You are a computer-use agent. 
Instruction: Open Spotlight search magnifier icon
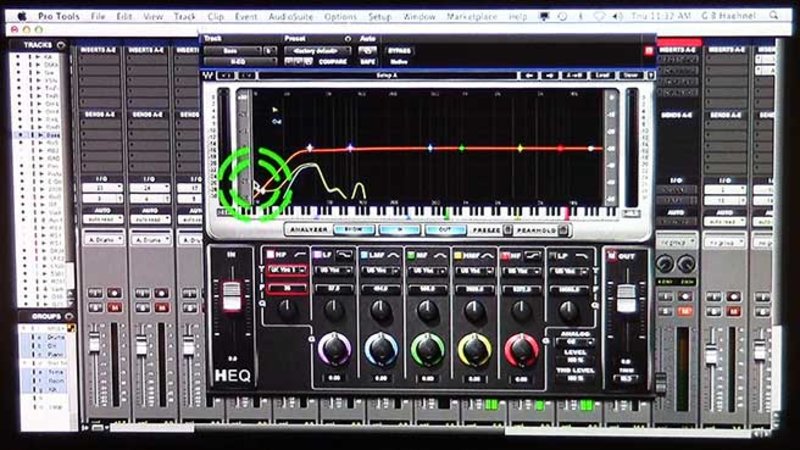coord(774,15)
